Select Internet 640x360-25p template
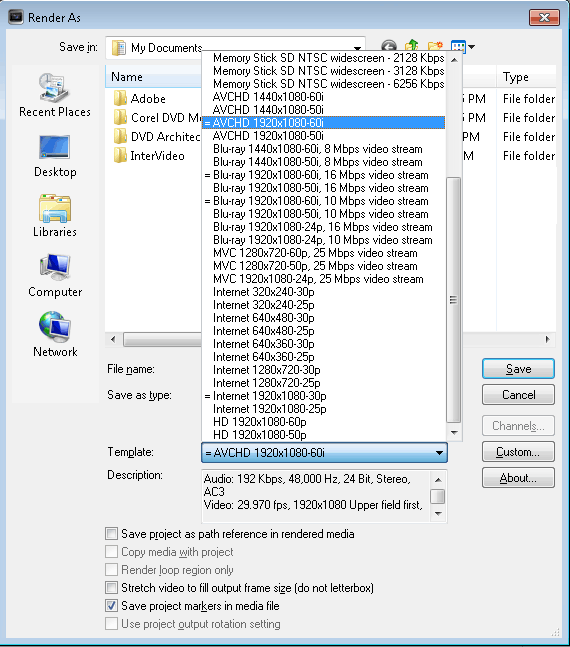Viewport: 570px width, 647px height. click(x=324, y=357)
